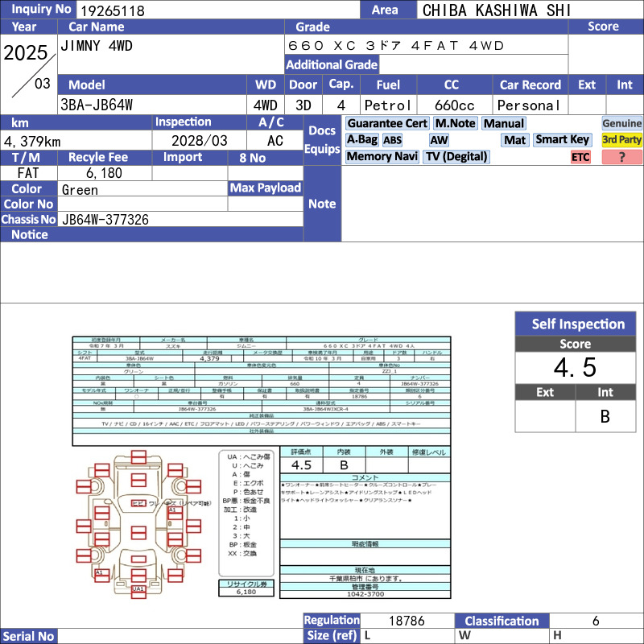This screenshot has height=644, width=644.
Task: Click the ABS equipment badge
Action: tap(392, 140)
